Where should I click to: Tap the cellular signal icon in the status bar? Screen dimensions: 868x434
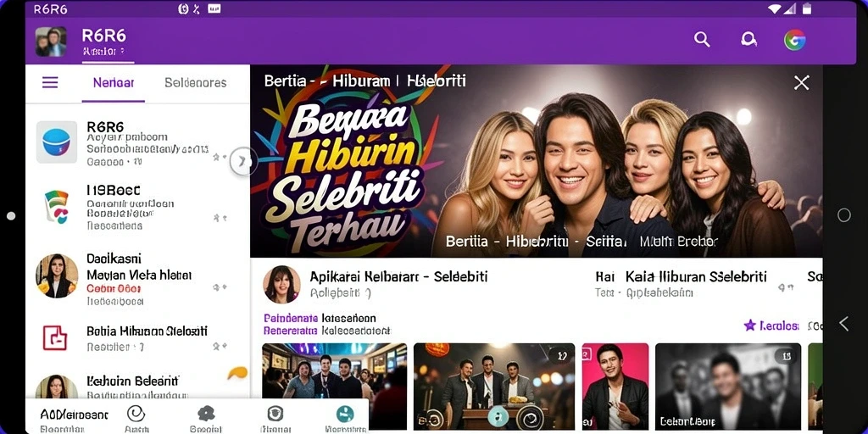(x=791, y=8)
